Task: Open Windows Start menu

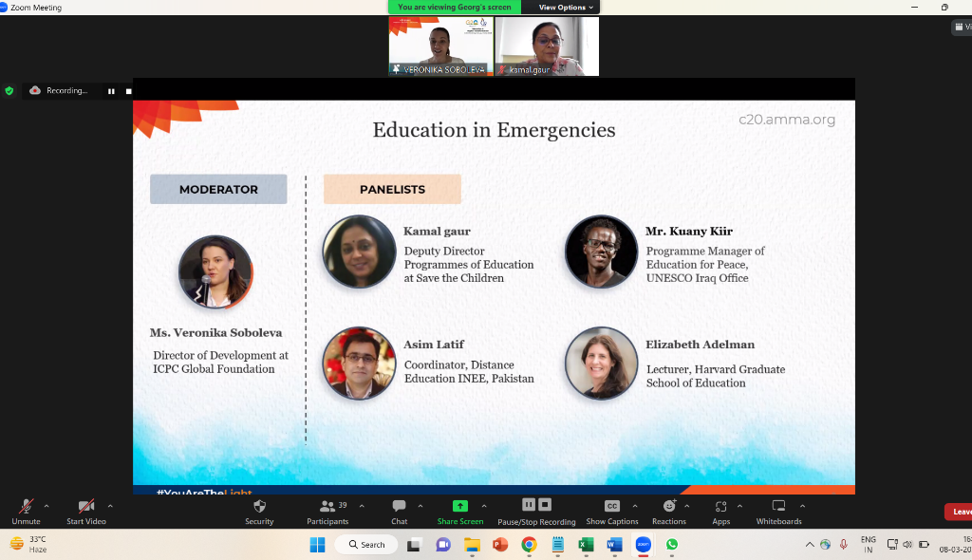Action: pos(317,545)
